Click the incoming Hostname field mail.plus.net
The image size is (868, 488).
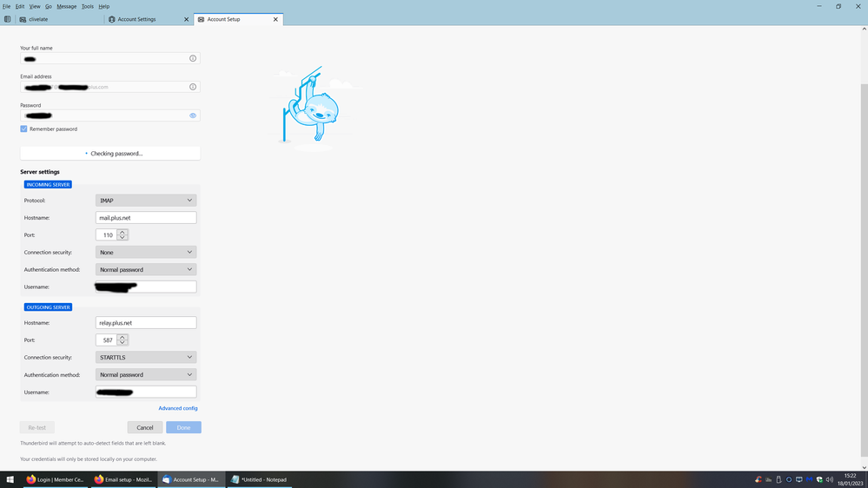tap(146, 217)
